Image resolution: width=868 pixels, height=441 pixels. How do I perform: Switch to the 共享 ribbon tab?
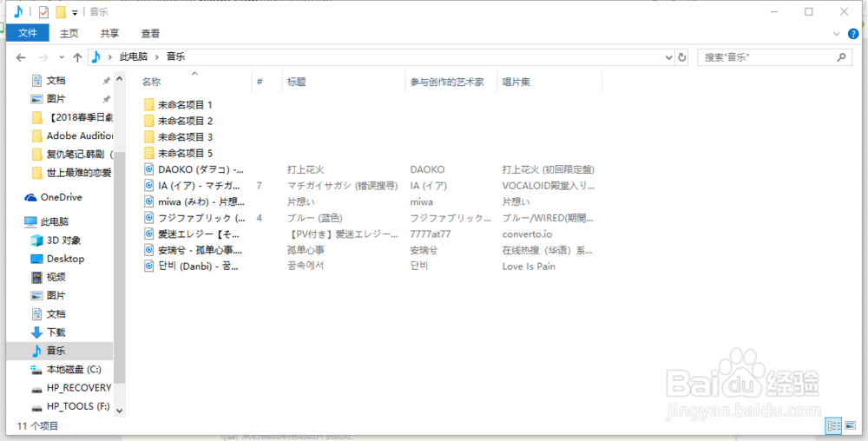tap(109, 33)
